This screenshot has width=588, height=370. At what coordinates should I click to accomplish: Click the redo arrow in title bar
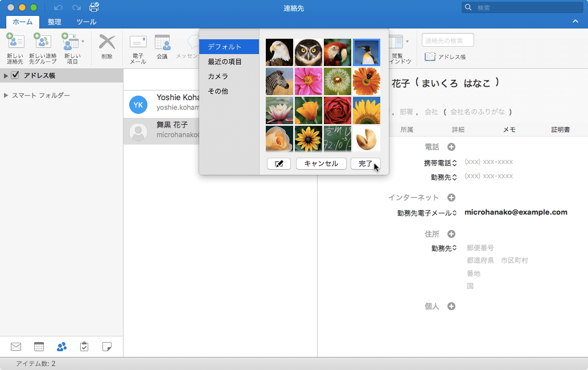[76, 8]
